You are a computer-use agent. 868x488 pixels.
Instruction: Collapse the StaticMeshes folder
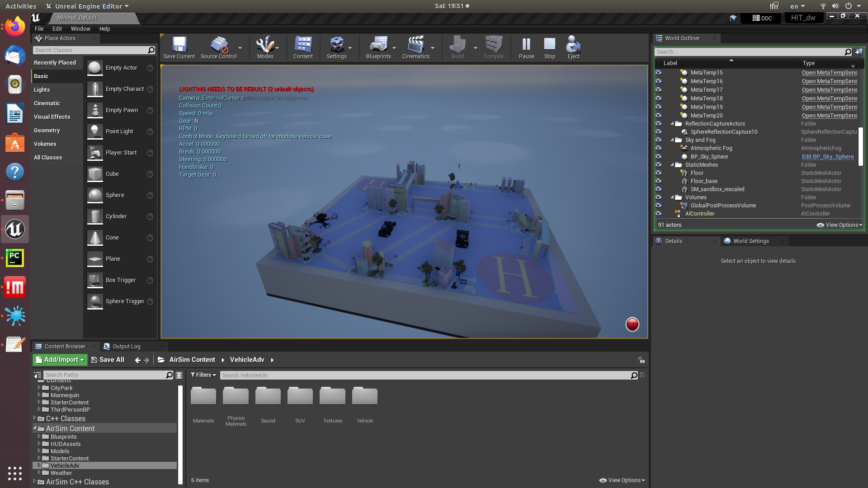click(x=672, y=165)
